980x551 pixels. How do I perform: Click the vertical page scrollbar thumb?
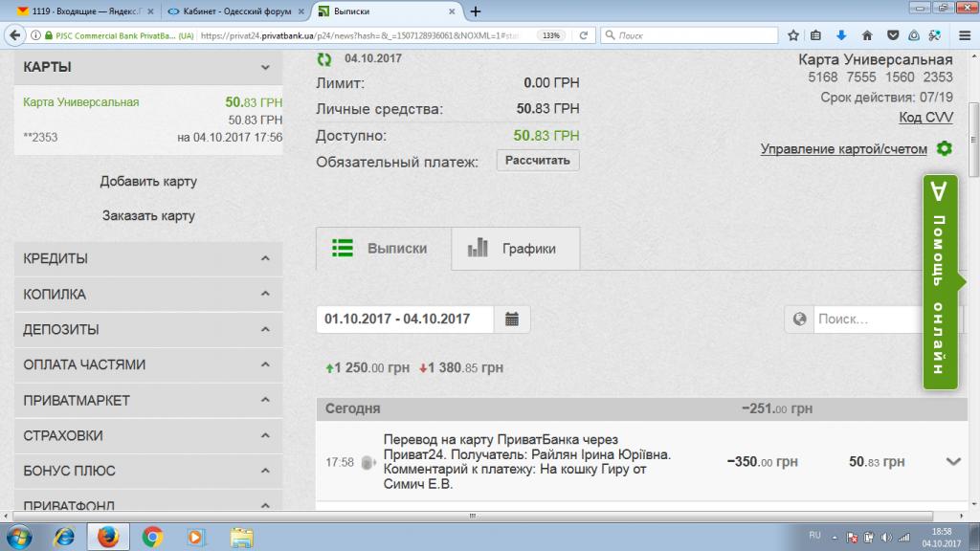tap(973, 139)
